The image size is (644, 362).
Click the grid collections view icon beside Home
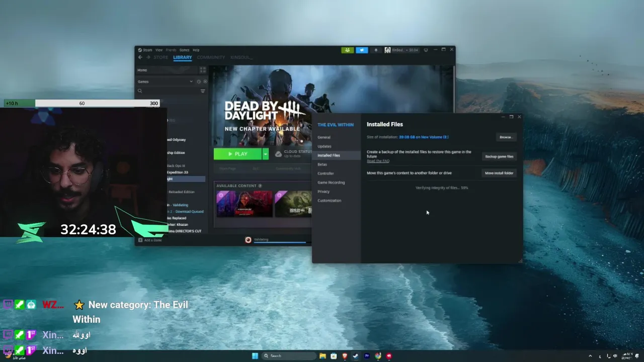(203, 70)
